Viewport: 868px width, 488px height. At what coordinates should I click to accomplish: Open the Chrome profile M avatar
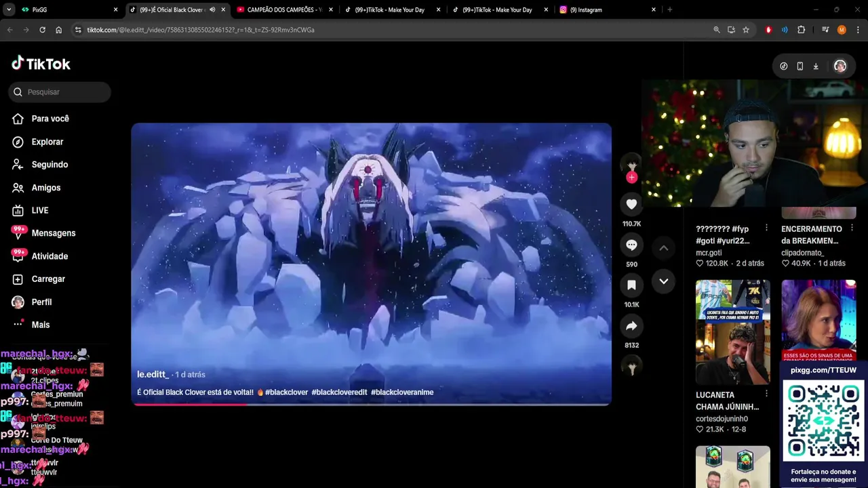click(842, 30)
